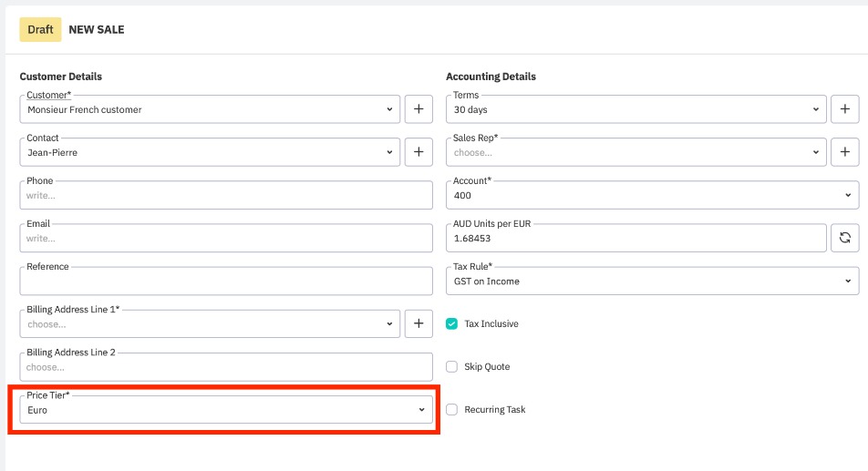Expand the Customer dropdown list
868x471 pixels.
pyautogui.click(x=209, y=109)
